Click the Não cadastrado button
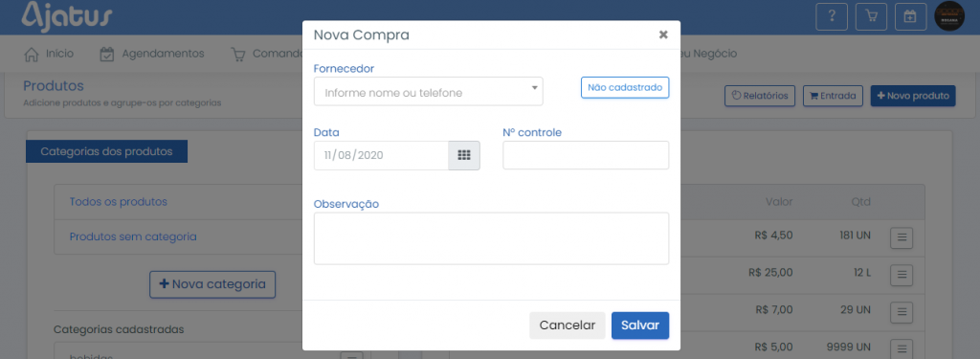This screenshot has width=980, height=359. pyautogui.click(x=625, y=87)
